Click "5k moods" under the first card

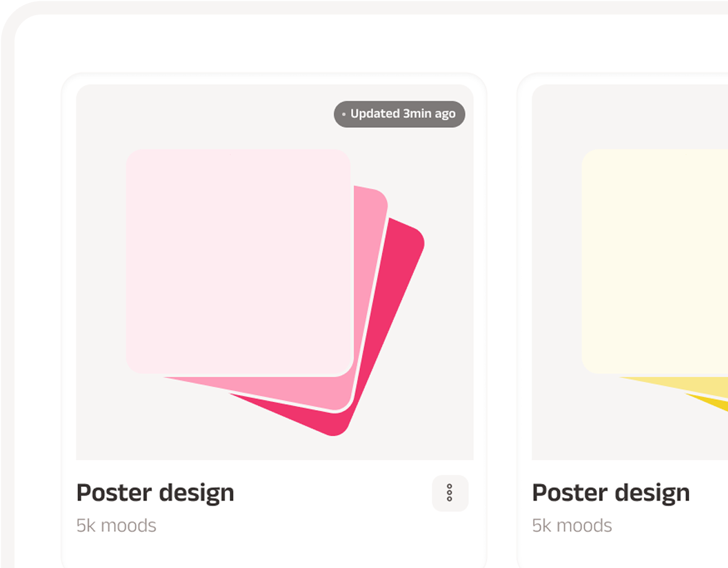tap(116, 525)
